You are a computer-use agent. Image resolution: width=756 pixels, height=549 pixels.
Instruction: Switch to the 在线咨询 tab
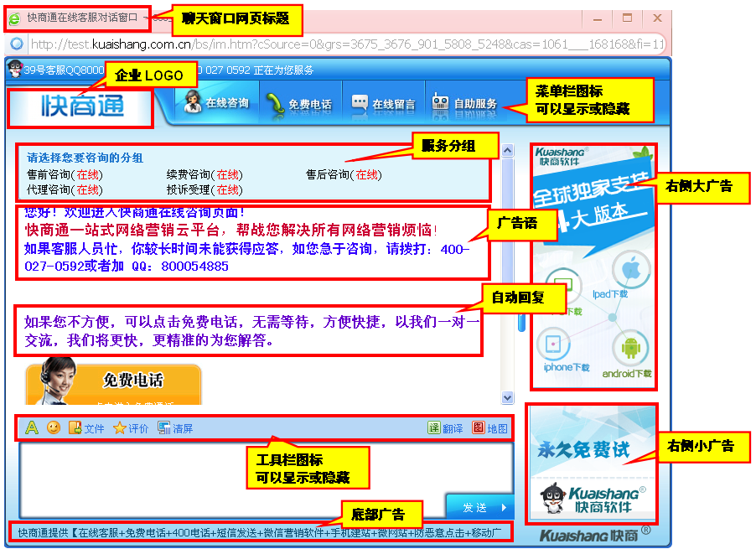tap(216, 104)
